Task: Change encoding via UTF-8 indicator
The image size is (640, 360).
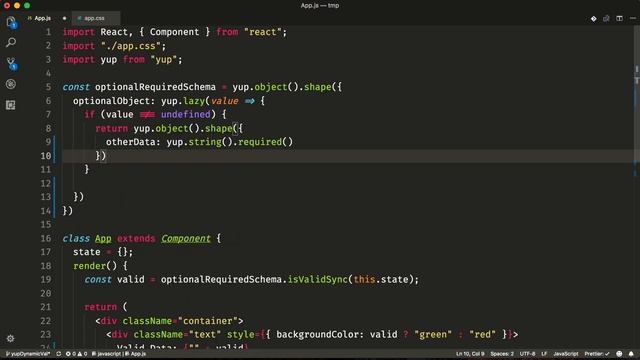Action: [x=527, y=354]
